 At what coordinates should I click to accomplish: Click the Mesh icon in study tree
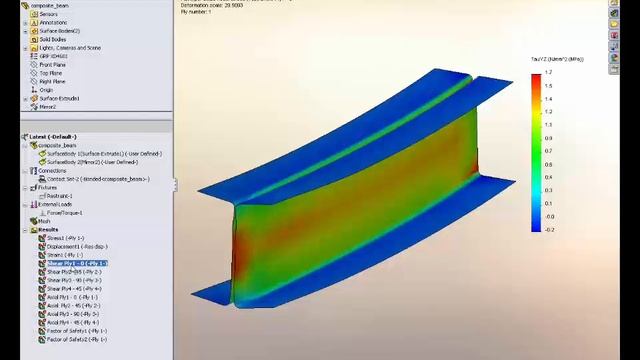[33, 221]
